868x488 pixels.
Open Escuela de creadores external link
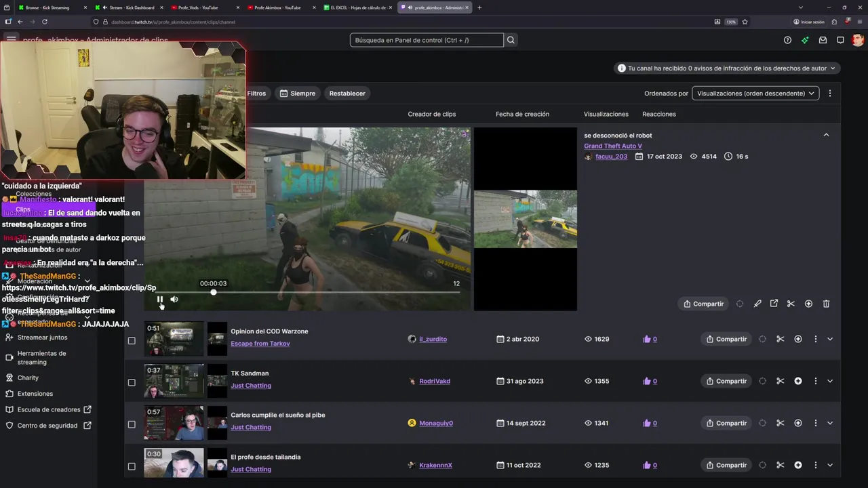coord(48,409)
